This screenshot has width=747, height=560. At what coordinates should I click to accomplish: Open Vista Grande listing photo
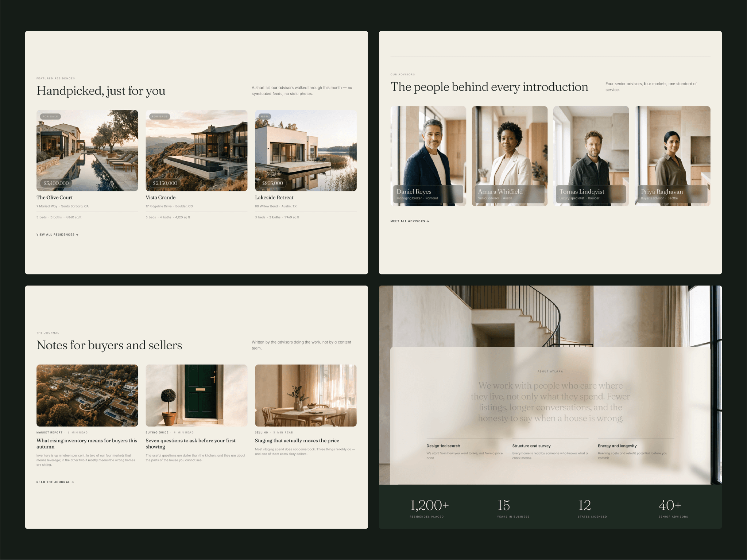(197, 151)
